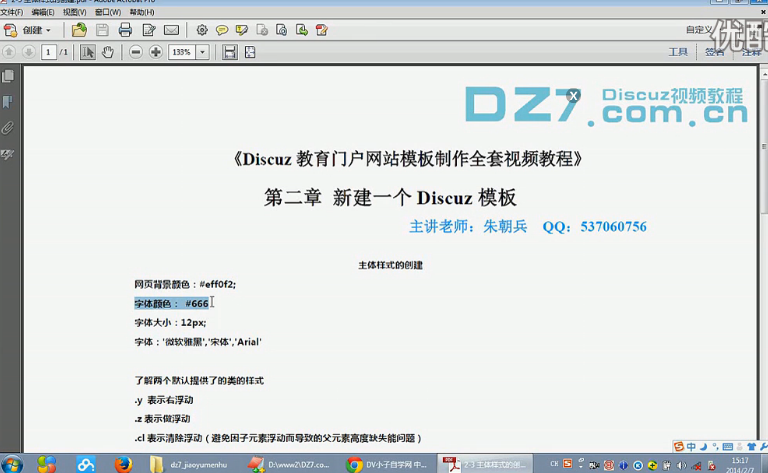Click the text .y 表示右浮动
The width and height of the screenshot is (768, 473).
pyautogui.click(x=164, y=400)
